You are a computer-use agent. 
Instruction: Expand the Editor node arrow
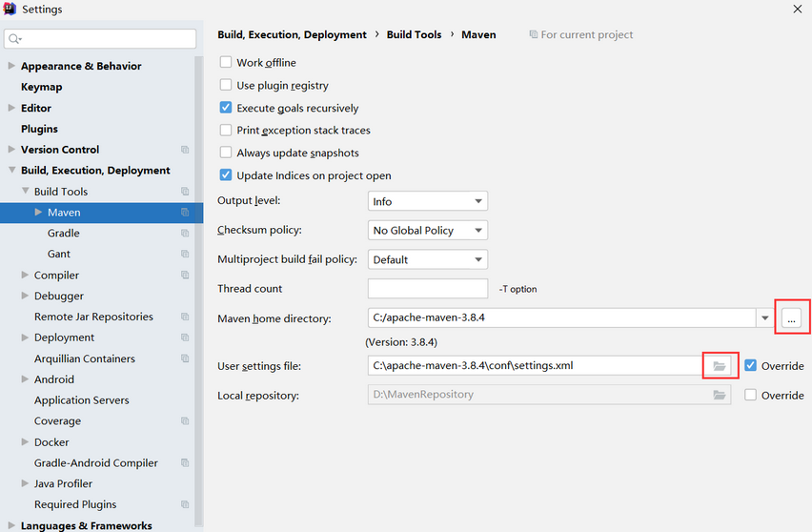click(11, 108)
